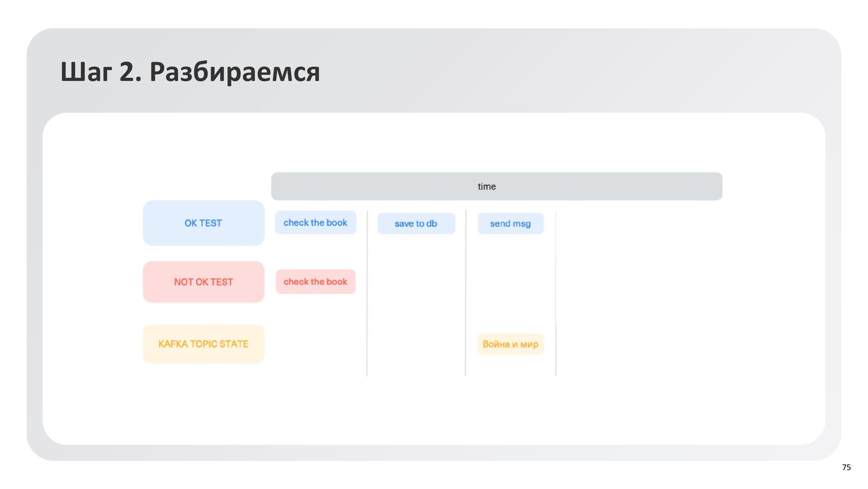Click the blue OK TEST label box

click(x=203, y=223)
